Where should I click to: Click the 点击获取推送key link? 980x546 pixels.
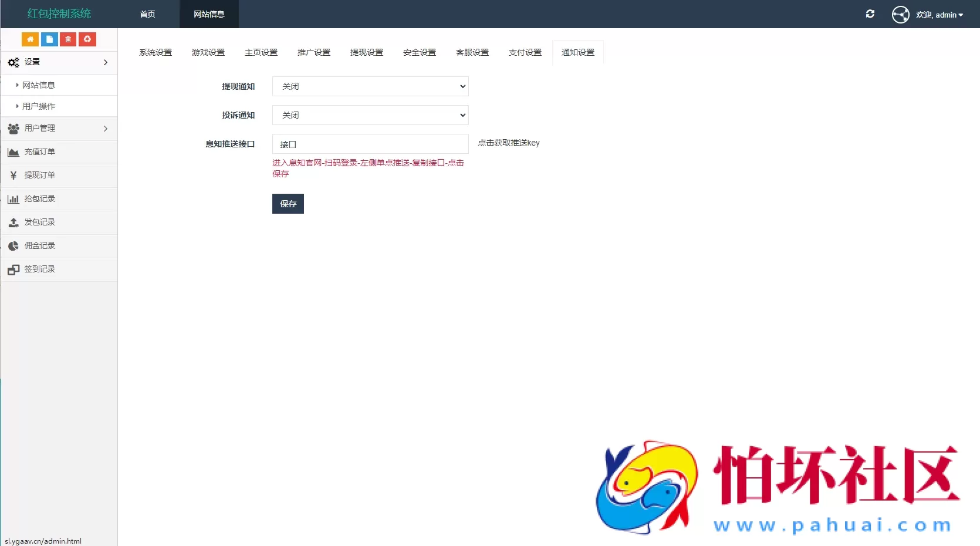[508, 143]
